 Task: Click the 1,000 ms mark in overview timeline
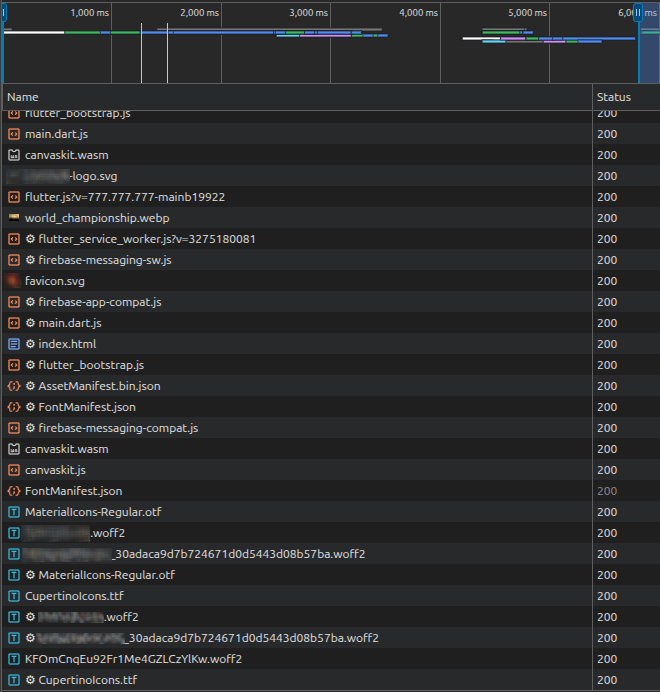90,13
